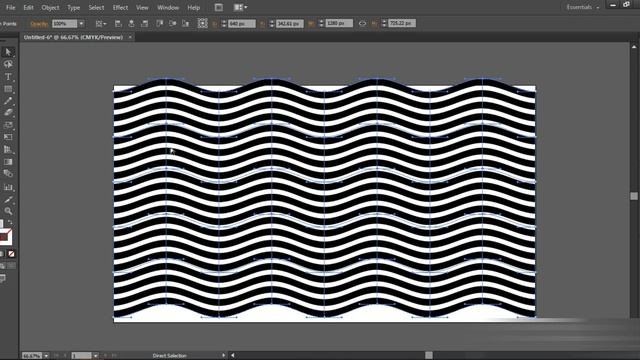The height and width of the screenshot is (360, 640).
Task: Close the Untitled-6 document tab
Action: pyautogui.click(x=130, y=37)
